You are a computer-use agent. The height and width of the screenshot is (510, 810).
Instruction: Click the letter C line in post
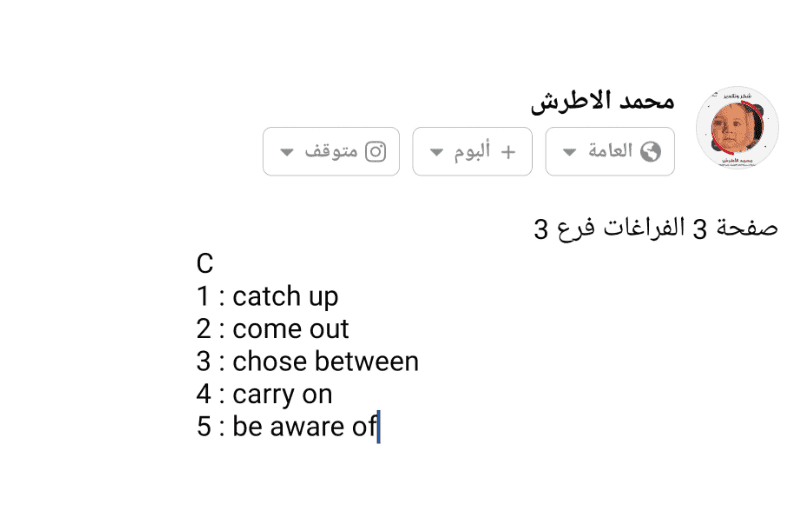[205, 264]
